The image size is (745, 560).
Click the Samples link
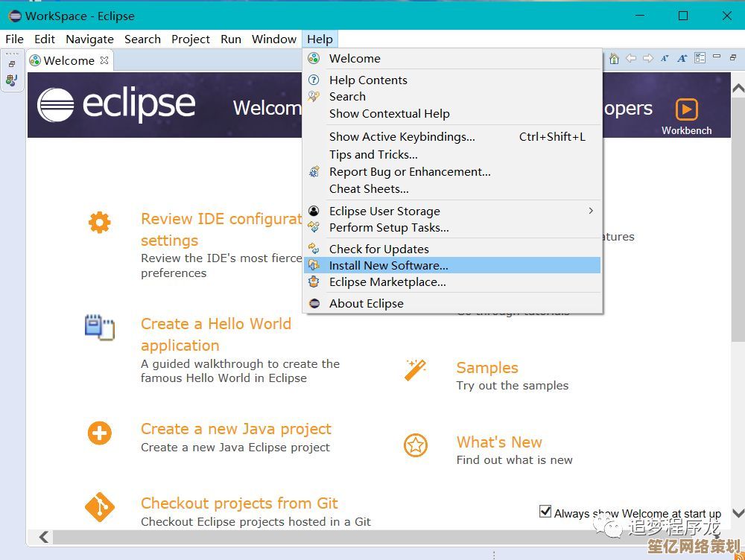(486, 368)
